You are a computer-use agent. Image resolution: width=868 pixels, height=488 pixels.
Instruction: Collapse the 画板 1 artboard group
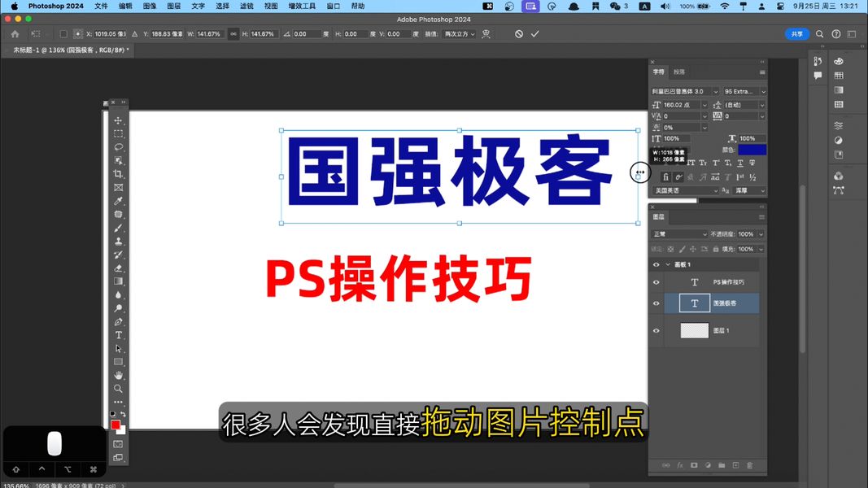[x=668, y=264]
